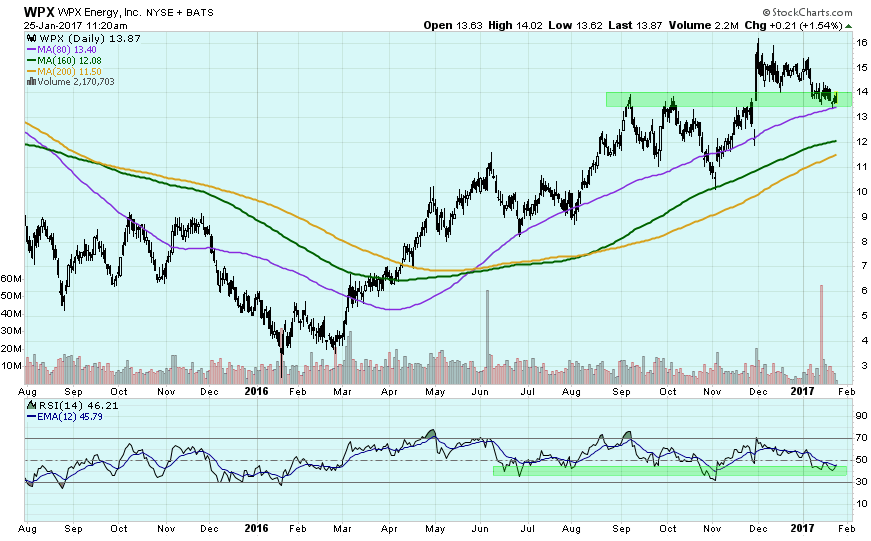This screenshot has height=541, width=871.
Task: Click the Jun label under the RSI panel
Action: [x=480, y=529]
